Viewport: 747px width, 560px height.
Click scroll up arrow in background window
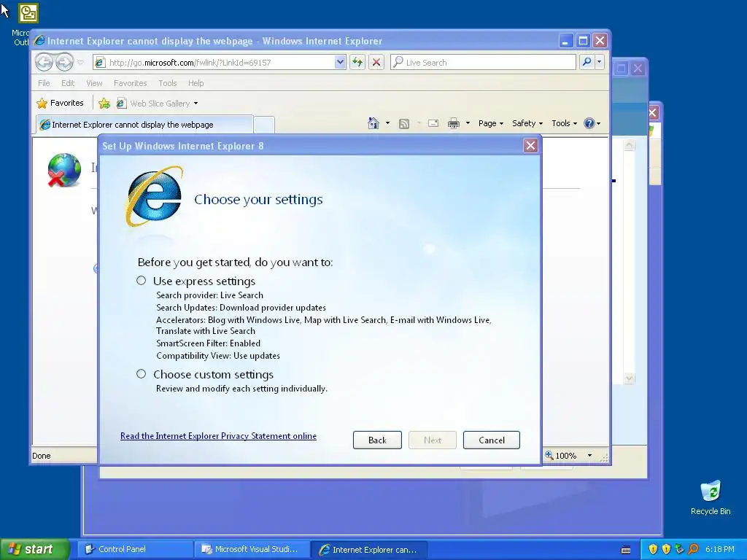[629, 145]
